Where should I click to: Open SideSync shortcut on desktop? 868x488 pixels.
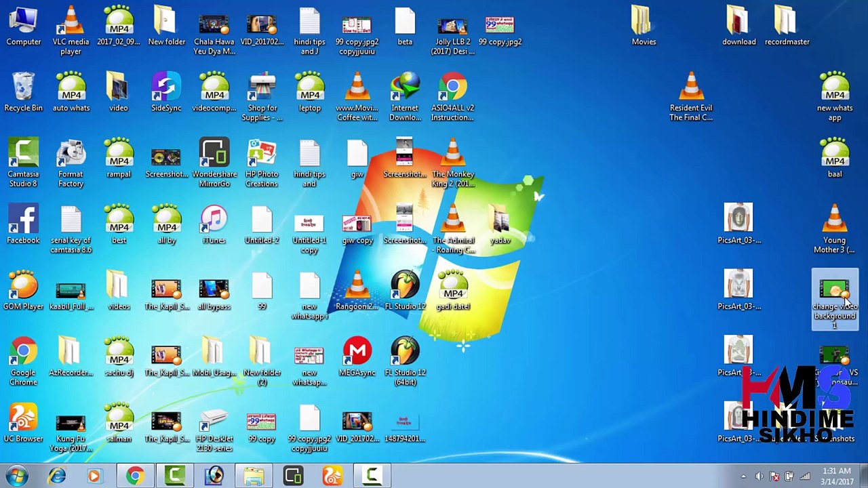coord(166,91)
